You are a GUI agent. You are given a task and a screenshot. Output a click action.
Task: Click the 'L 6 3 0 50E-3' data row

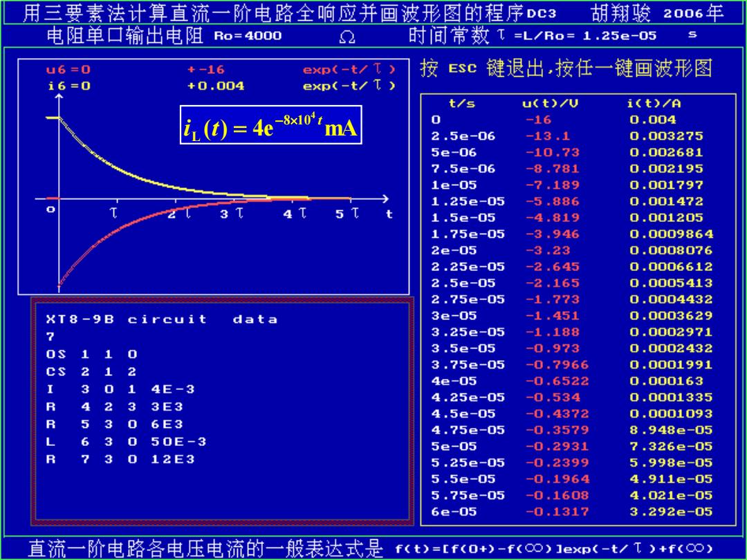click(127, 442)
